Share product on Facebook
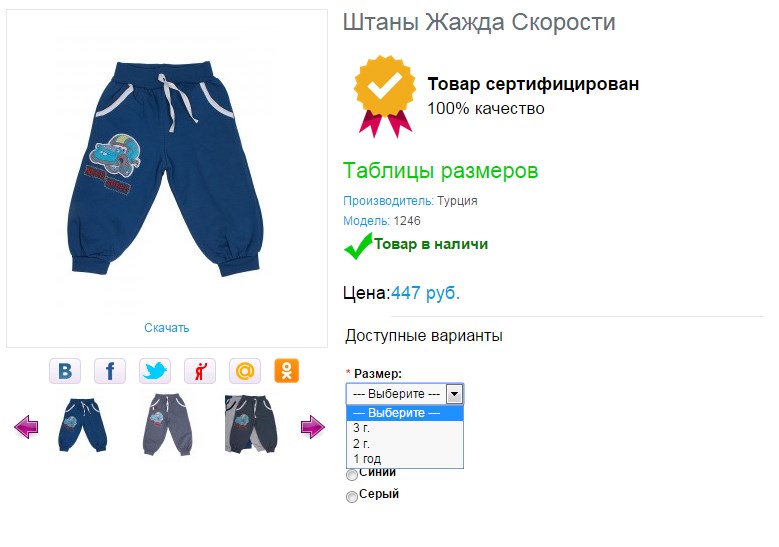Image resolution: width=779 pixels, height=547 pixels. tap(110, 371)
